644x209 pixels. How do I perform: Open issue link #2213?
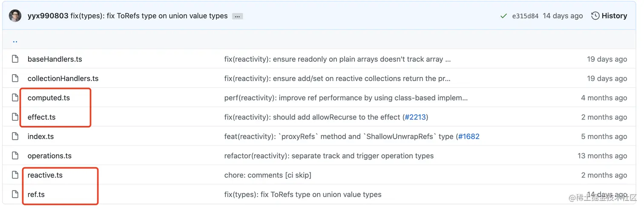[x=414, y=117]
